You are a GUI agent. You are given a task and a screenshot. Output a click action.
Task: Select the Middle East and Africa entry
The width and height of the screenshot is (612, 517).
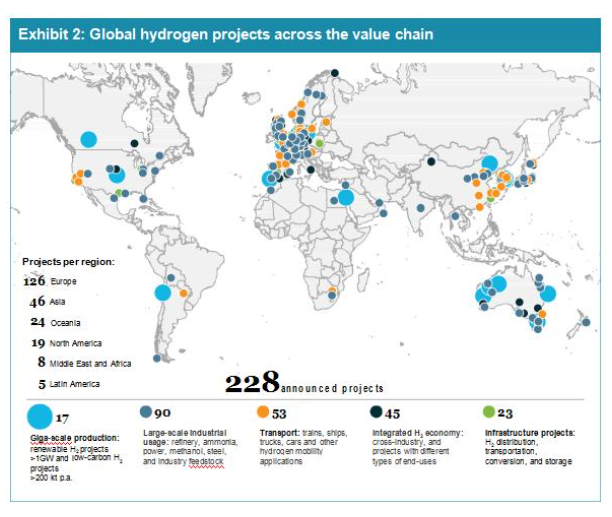[x=84, y=362]
